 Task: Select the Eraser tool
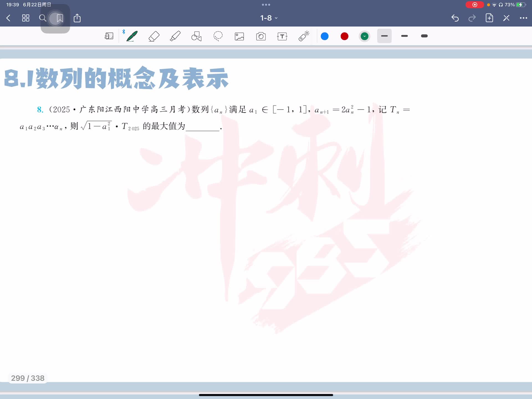[154, 36]
